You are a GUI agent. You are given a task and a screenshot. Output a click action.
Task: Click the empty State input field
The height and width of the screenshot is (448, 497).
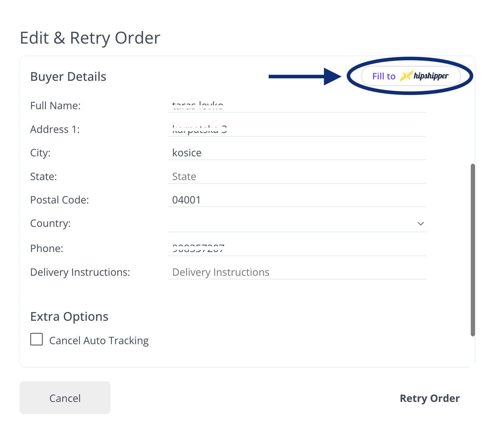click(296, 177)
